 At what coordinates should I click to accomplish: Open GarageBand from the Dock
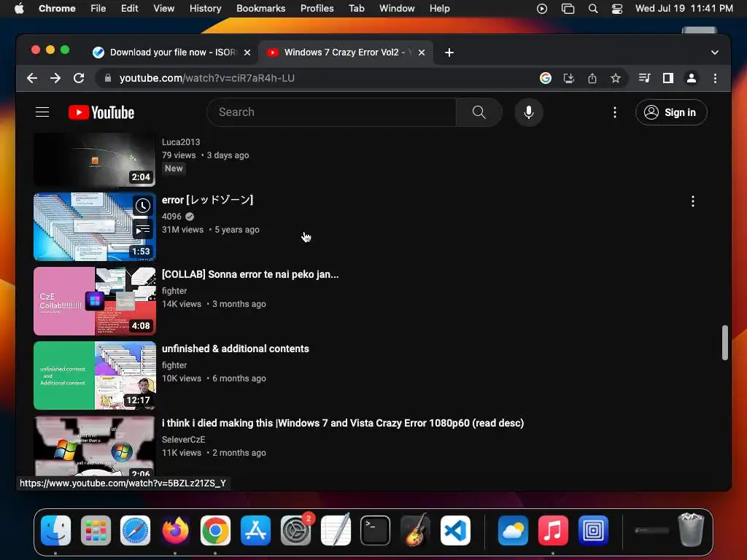point(415,531)
